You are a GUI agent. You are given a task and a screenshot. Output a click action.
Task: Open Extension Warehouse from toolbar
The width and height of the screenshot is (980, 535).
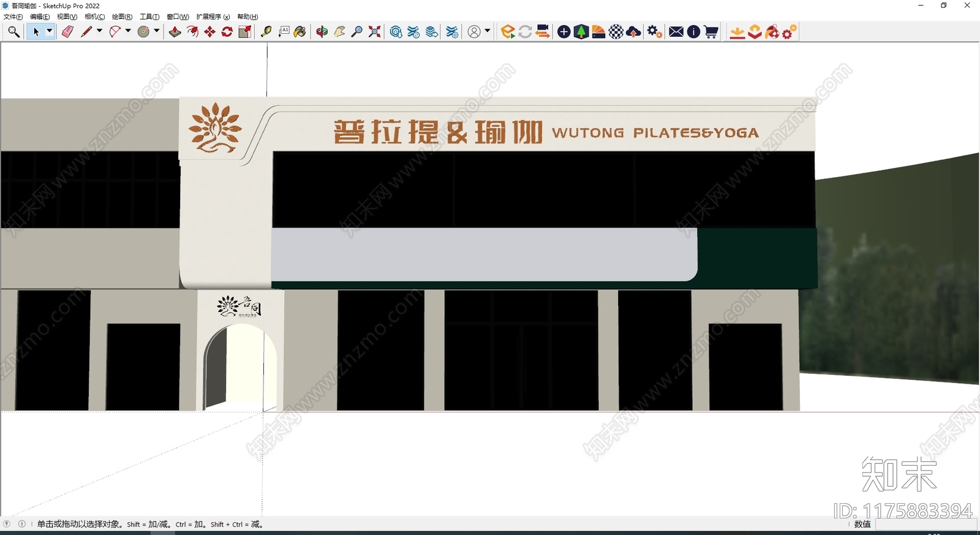[414, 32]
